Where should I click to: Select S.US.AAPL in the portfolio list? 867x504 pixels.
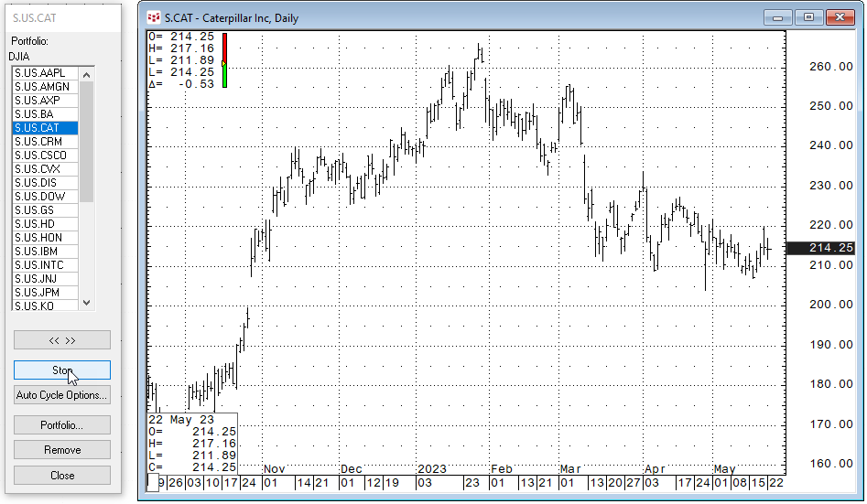[45, 73]
